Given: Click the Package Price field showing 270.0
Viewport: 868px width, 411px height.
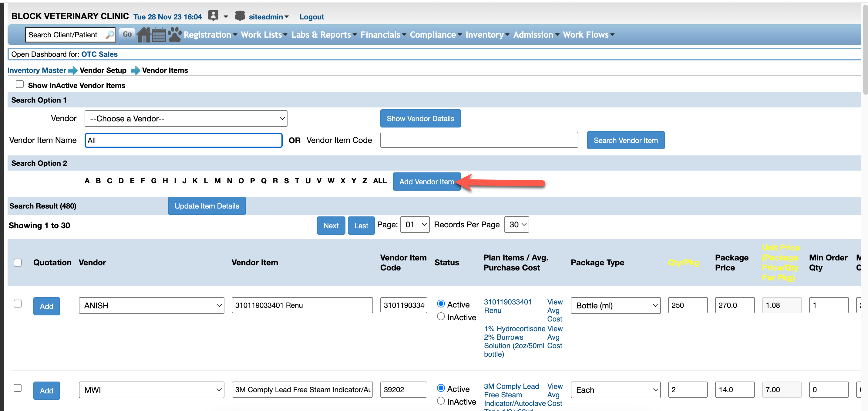Looking at the screenshot, I should (x=735, y=305).
